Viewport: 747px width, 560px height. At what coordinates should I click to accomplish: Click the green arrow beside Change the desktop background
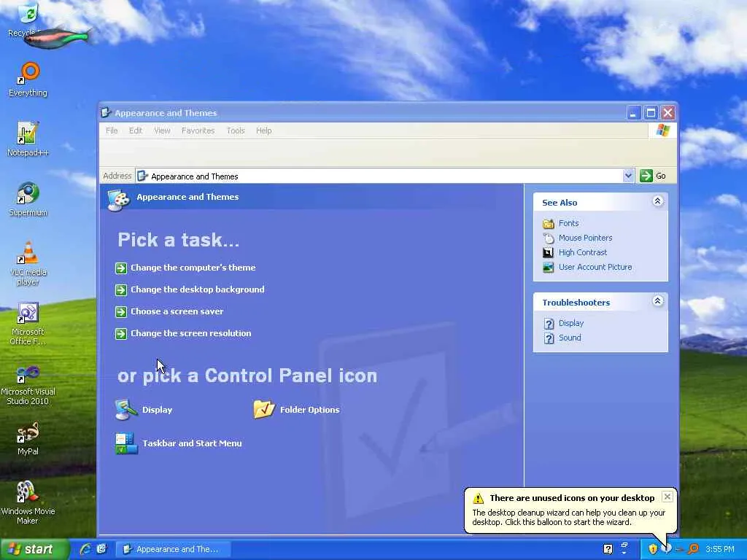(x=121, y=290)
